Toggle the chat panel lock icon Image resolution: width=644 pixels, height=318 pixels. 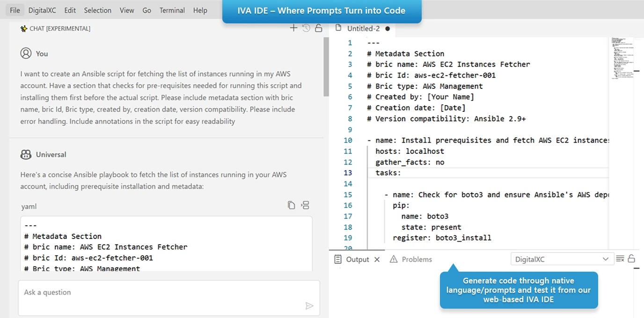pos(318,28)
